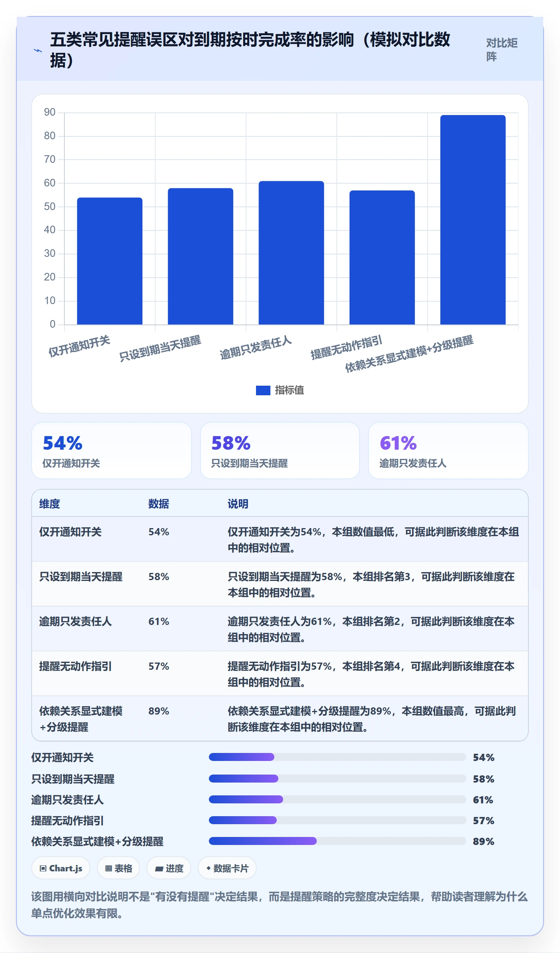Click the bar for 只设到期当天提醒

(x=200, y=256)
